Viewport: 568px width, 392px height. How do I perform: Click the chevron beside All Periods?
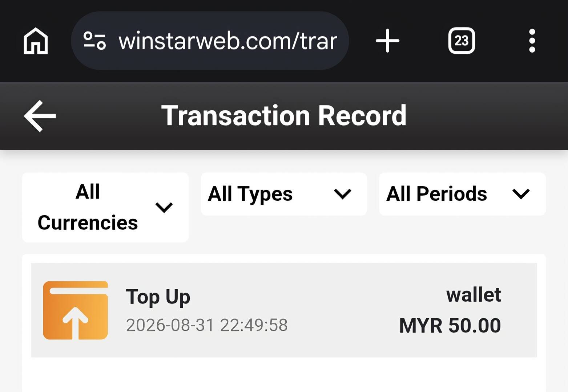pos(521,194)
